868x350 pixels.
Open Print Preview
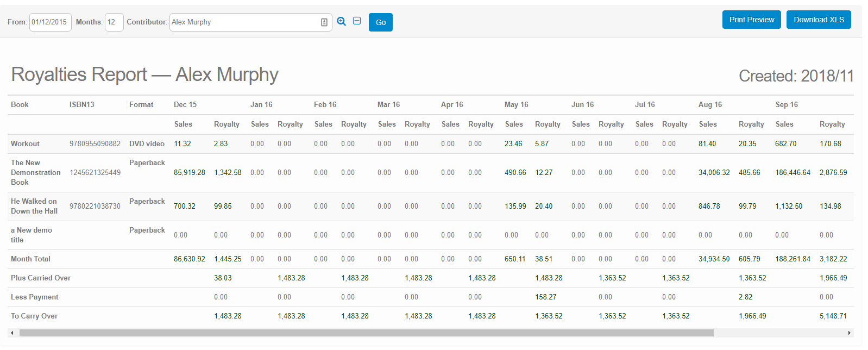pyautogui.click(x=752, y=20)
